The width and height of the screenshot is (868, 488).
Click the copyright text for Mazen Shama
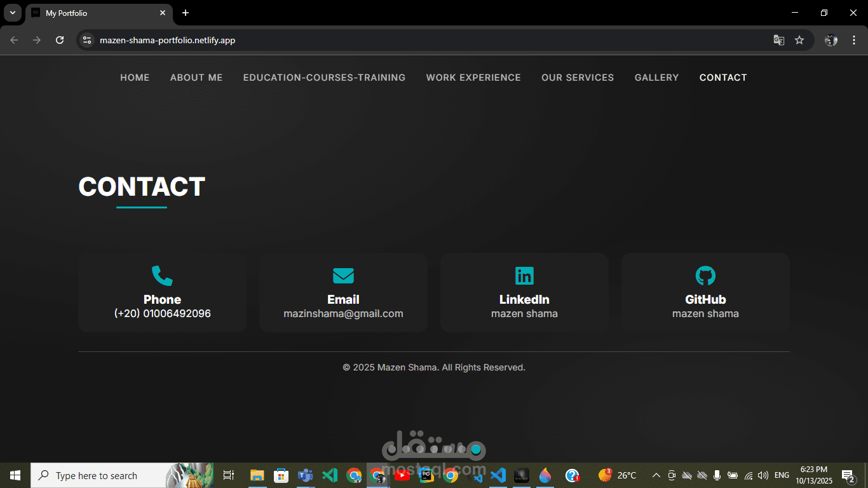[x=434, y=367]
